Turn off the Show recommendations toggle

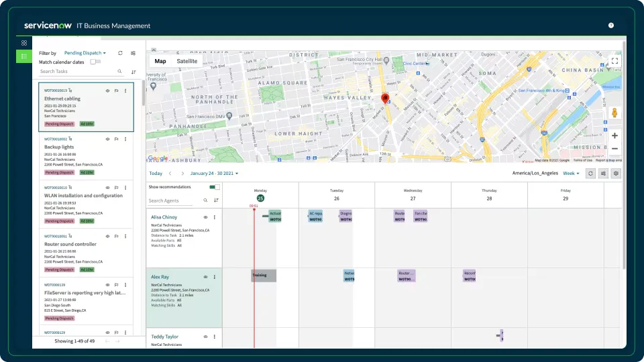215,187
